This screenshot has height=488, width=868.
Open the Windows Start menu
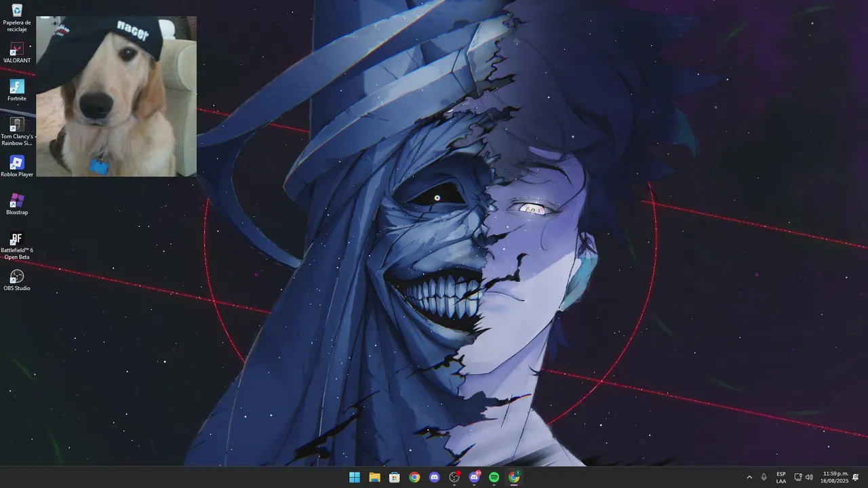[x=355, y=477]
